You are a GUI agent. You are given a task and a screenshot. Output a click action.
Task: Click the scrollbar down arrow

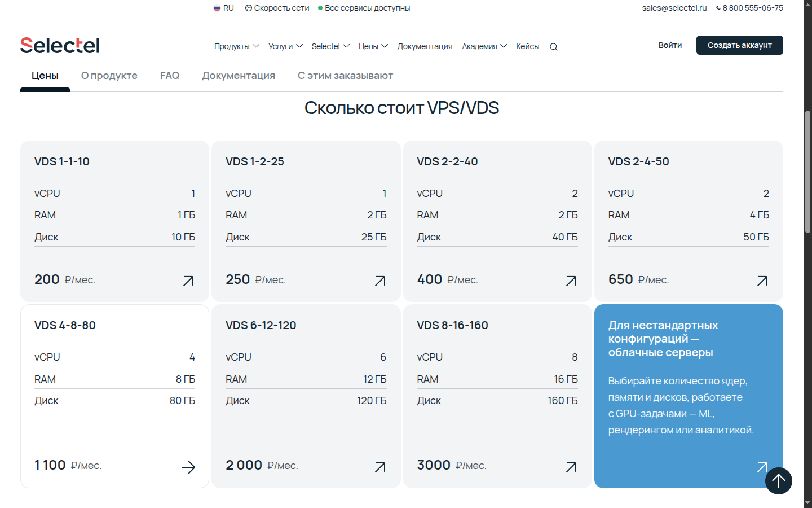[807, 503]
